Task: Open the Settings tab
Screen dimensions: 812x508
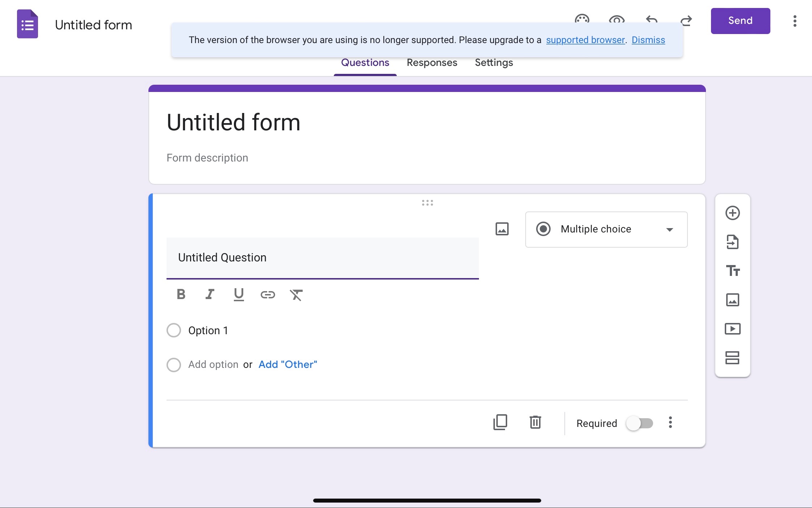Action: [494, 63]
